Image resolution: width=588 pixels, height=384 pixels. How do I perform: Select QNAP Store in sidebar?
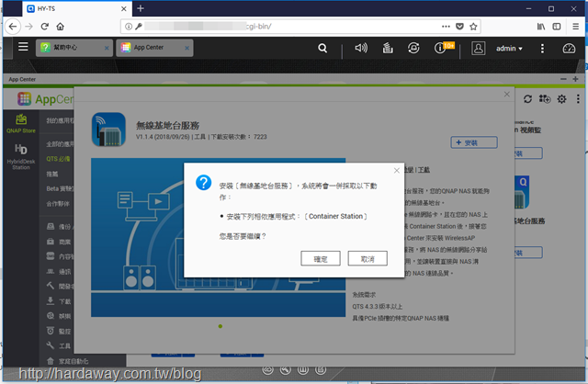[21, 124]
